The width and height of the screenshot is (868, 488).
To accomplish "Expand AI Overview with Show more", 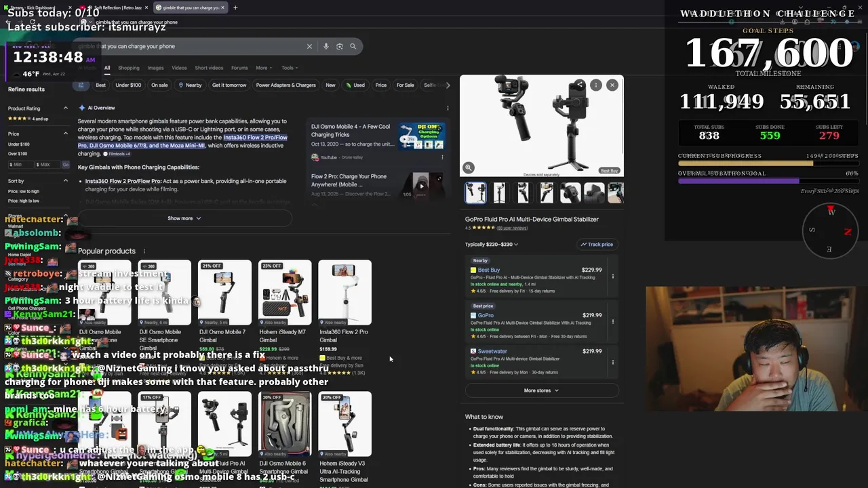I will (x=184, y=218).
